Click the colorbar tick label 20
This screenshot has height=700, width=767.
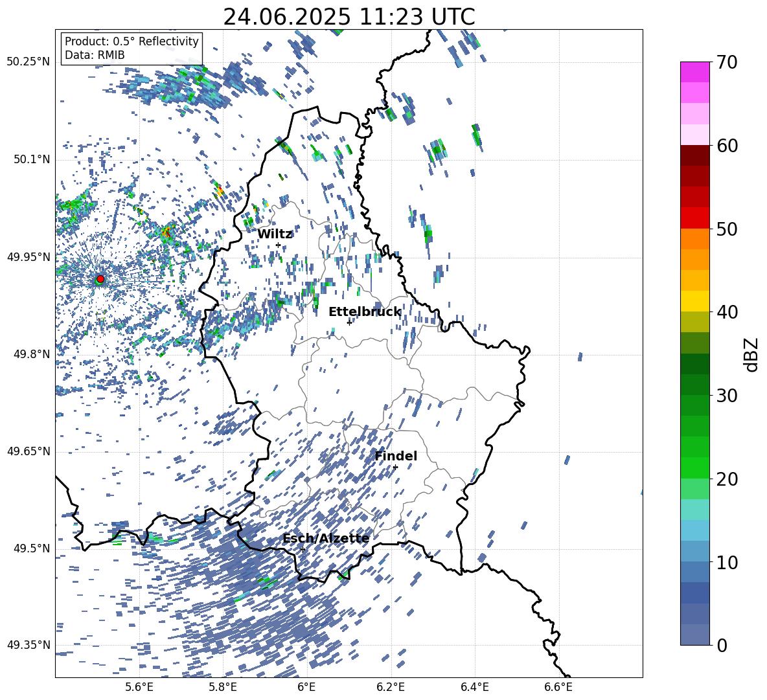pyautogui.click(x=726, y=480)
